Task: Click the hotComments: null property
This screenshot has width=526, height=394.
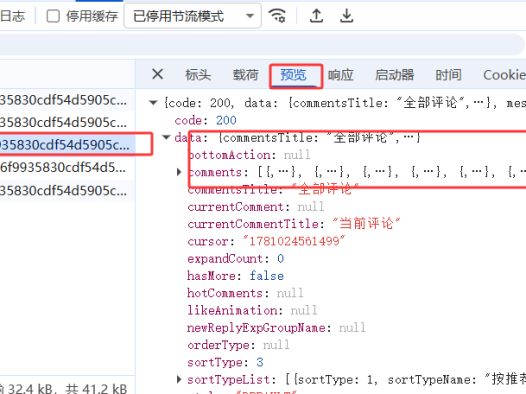Action: tap(245, 293)
